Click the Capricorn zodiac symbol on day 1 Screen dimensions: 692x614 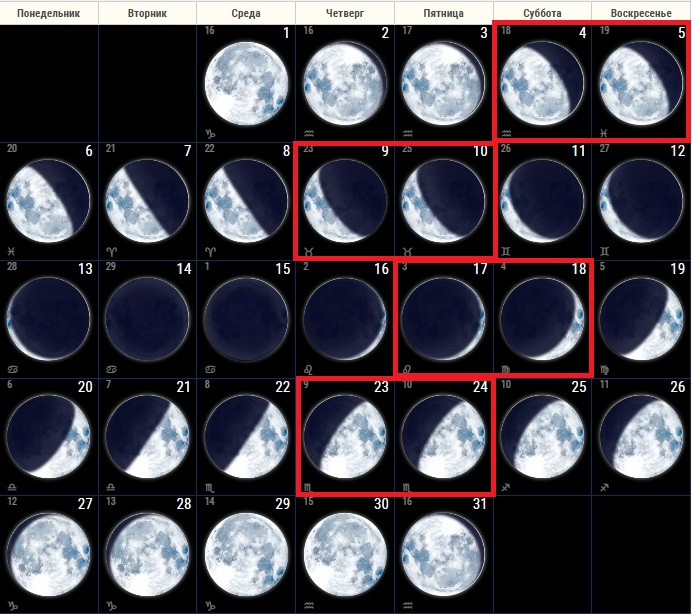tap(210, 133)
